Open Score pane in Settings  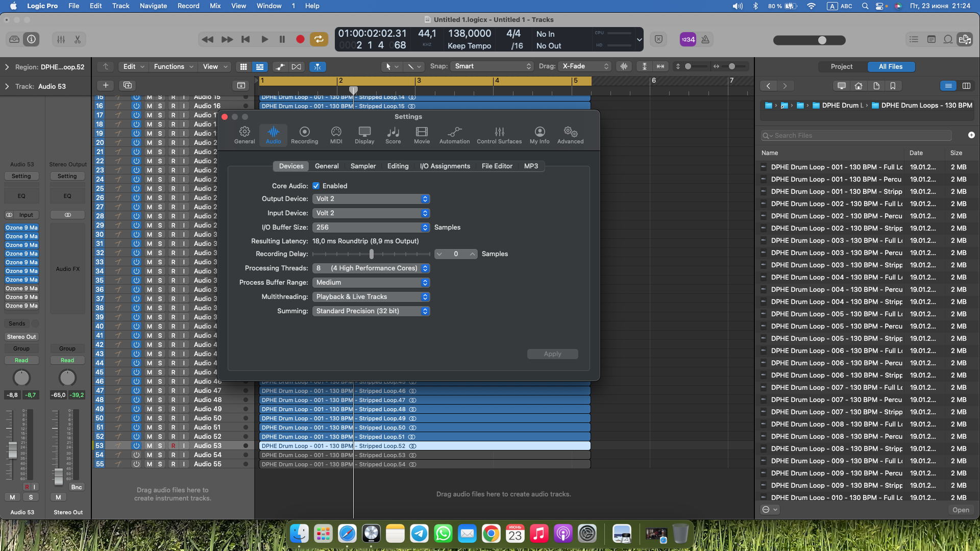tap(393, 135)
